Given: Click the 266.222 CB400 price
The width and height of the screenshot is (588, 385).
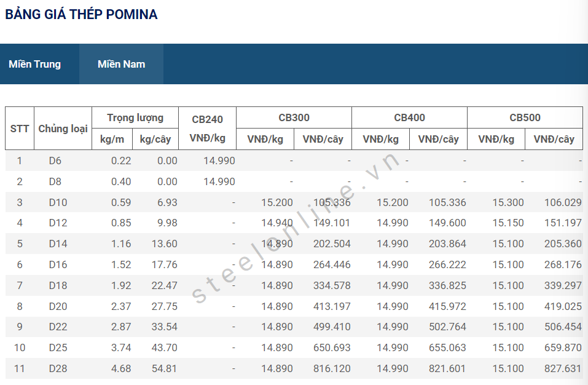Looking at the screenshot, I should [447, 264].
